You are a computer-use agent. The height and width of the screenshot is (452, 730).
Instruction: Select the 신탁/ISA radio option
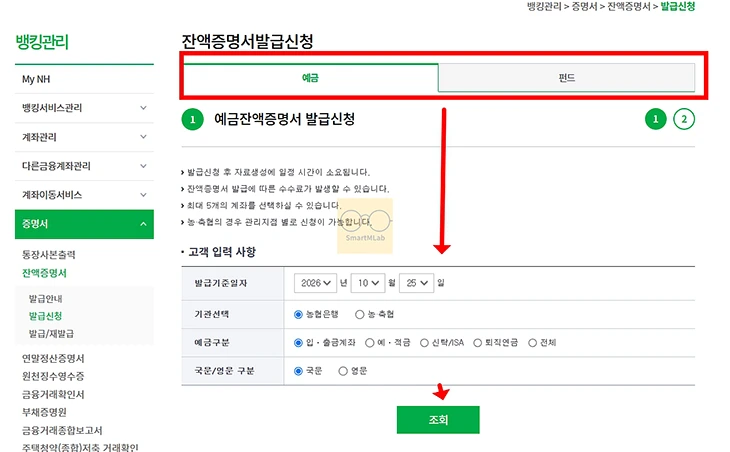click(x=424, y=343)
